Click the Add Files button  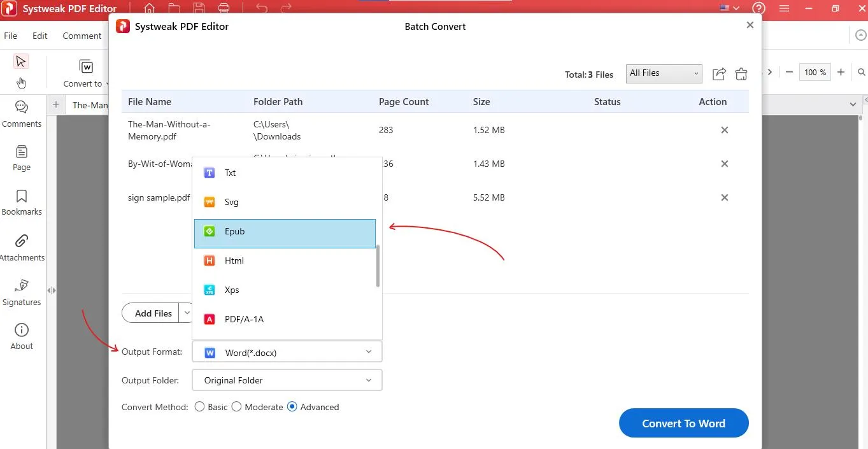(x=153, y=313)
